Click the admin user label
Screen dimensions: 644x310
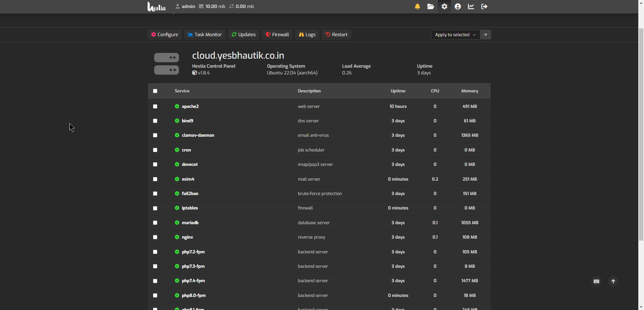[185, 6]
